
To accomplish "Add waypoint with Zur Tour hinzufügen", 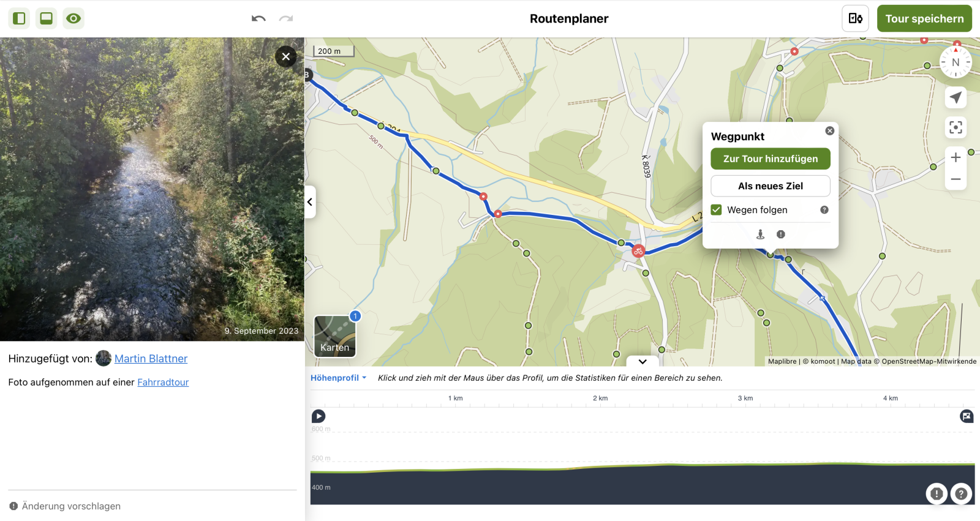I will point(770,159).
